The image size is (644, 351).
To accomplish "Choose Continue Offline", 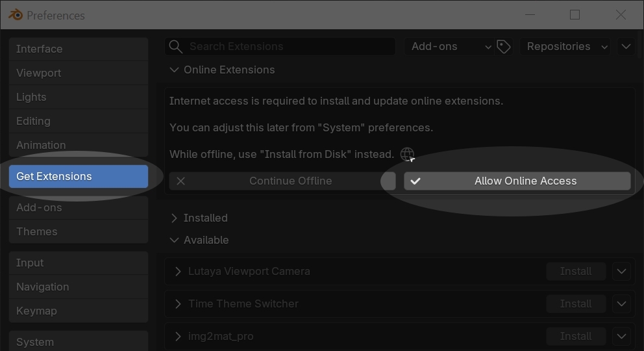I will coord(282,181).
